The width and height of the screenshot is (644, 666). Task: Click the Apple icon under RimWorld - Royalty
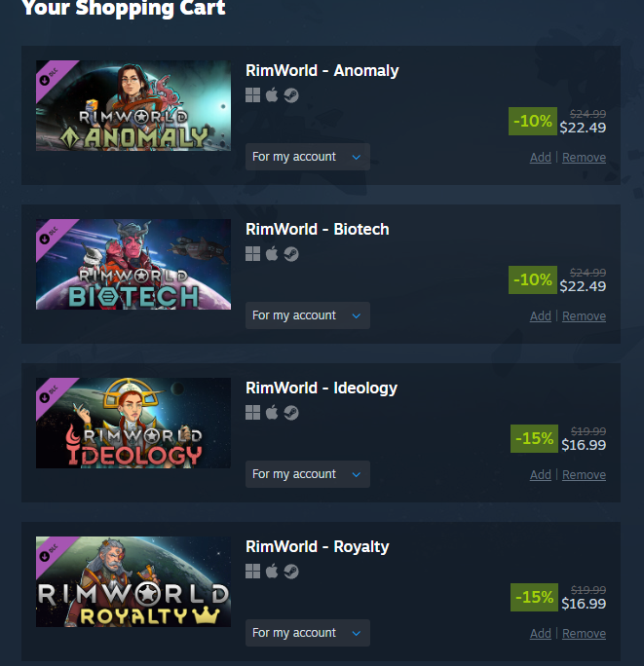(272, 571)
